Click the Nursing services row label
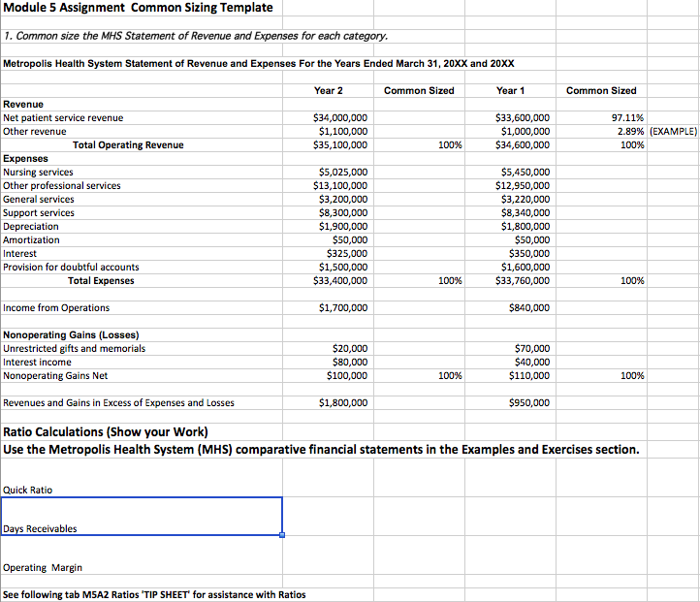 [x=39, y=173]
